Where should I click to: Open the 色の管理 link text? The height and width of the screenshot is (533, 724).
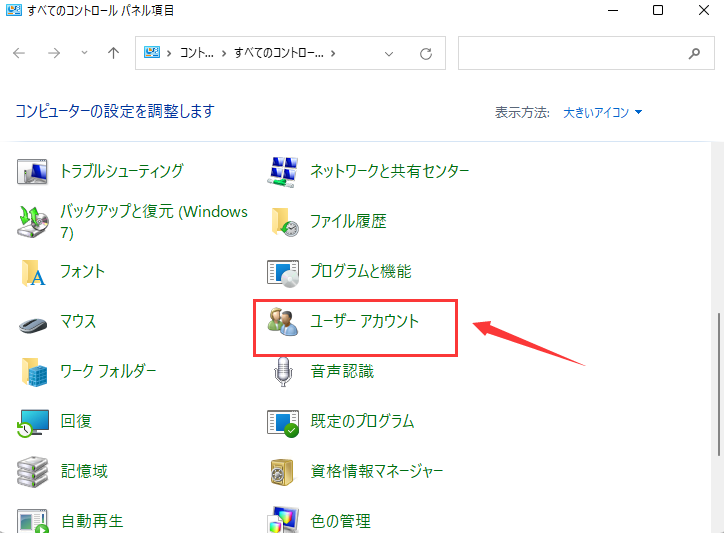[340, 521]
